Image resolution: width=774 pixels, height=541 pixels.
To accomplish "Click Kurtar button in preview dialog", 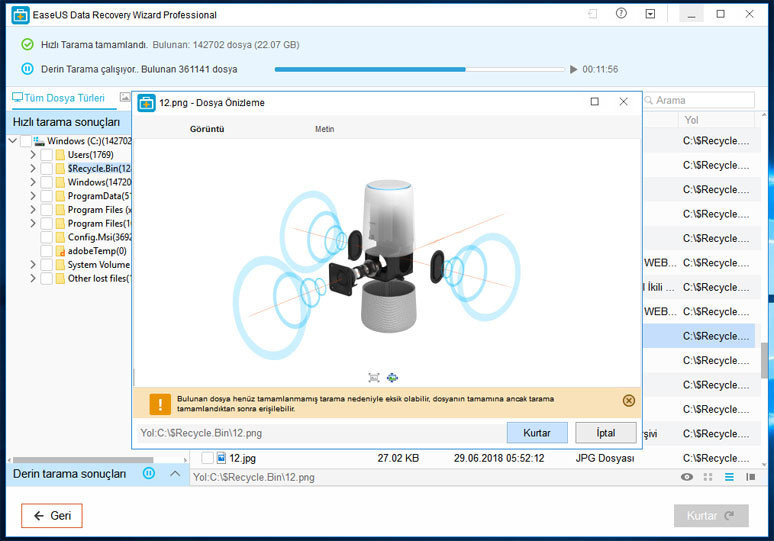I will (x=537, y=433).
